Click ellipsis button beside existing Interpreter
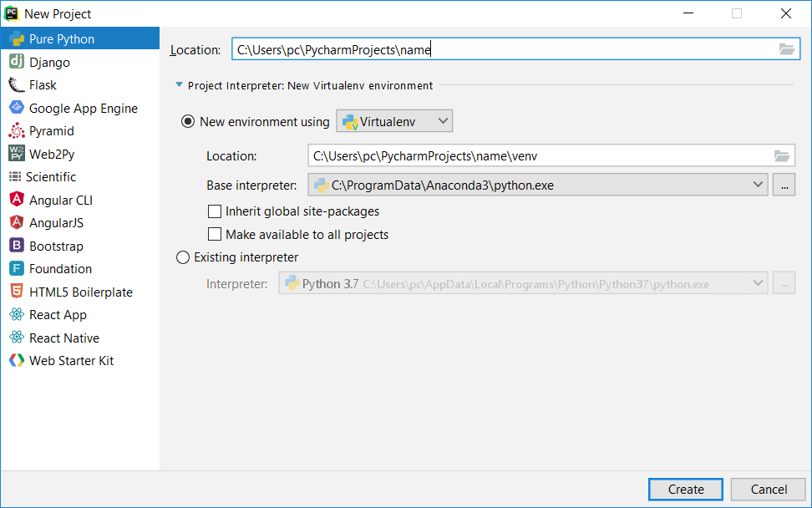Image resolution: width=812 pixels, height=508 pixels. click(x=784, y=284)
